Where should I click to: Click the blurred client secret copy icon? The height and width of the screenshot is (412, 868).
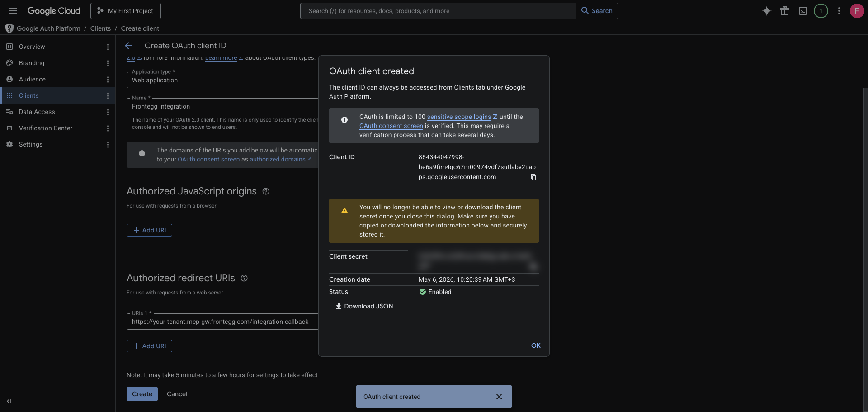point(533,266)
